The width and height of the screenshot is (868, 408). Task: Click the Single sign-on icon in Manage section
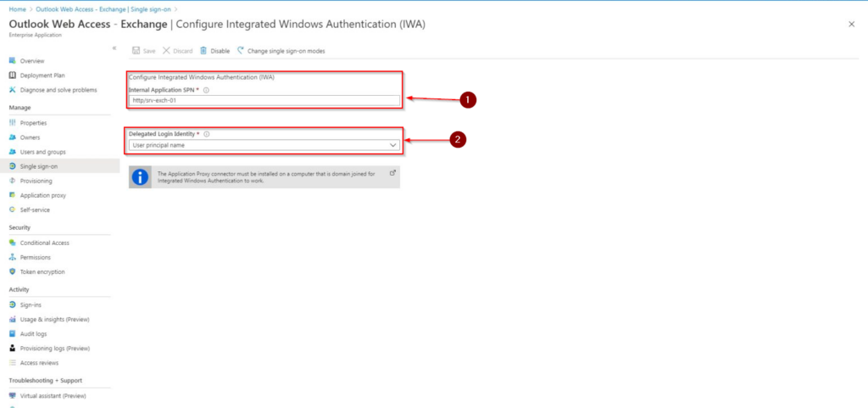(12, 166)
